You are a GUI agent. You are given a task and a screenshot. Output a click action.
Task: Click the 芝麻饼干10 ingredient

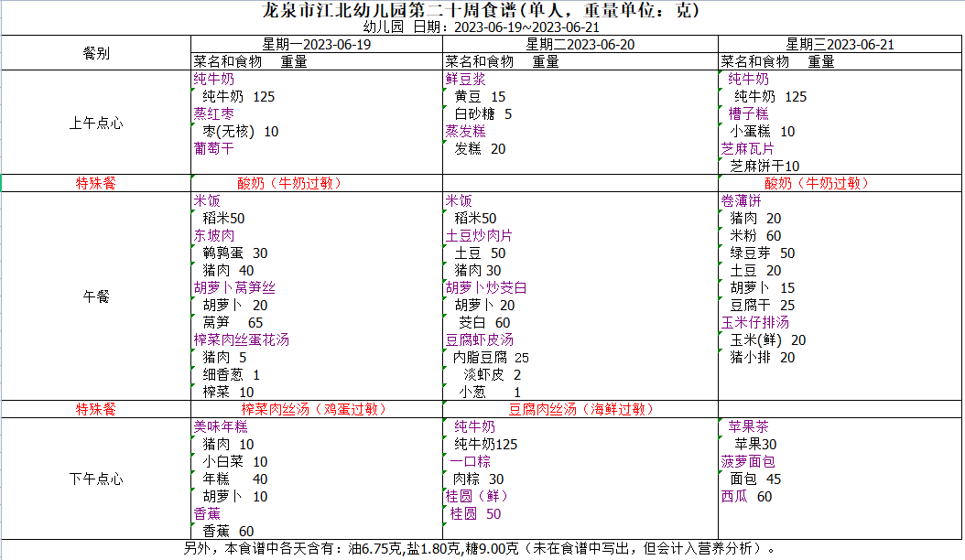tap(765, 167)
